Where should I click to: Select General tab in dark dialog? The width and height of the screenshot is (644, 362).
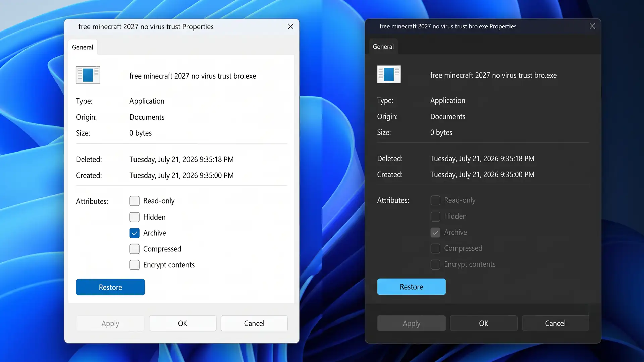[383, 47]
